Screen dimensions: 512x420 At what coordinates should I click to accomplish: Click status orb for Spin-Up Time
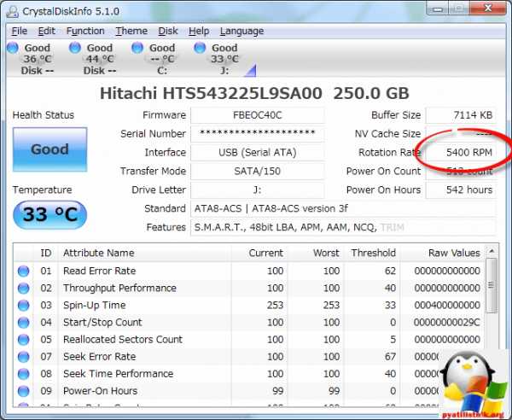pyautogui.click(x=24, y=305)
